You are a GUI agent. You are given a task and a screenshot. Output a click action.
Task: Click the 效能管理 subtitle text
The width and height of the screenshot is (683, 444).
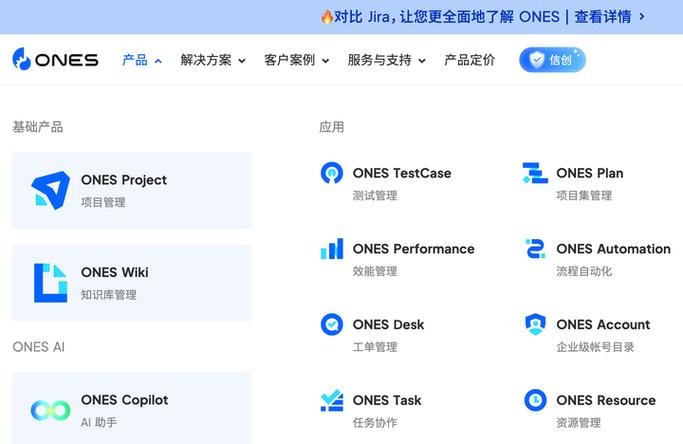pyautogui.click(x=375, y=271)
